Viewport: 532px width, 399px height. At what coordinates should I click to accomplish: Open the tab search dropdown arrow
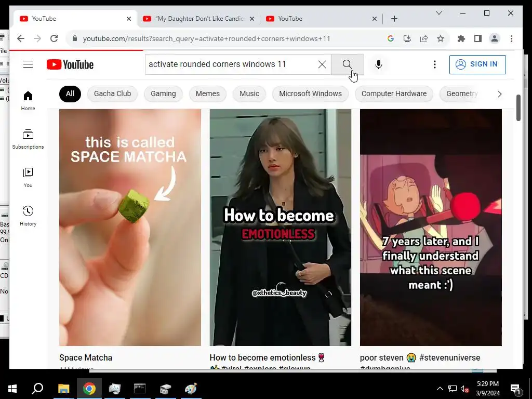point(438,13)
